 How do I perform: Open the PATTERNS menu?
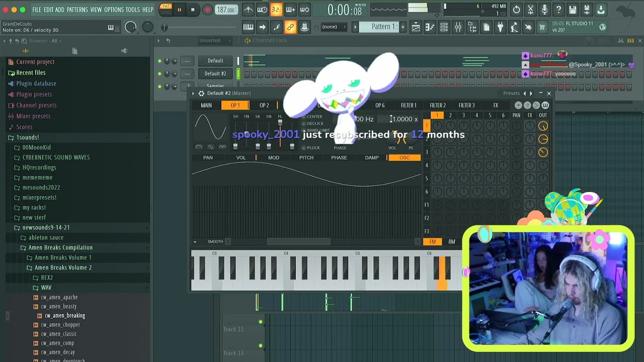[77, 10]
